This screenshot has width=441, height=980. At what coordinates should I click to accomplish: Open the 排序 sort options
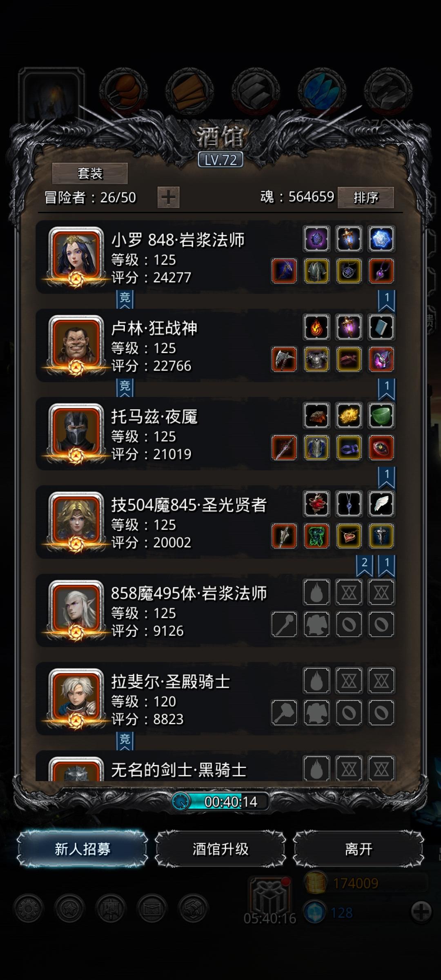(366, 198)
